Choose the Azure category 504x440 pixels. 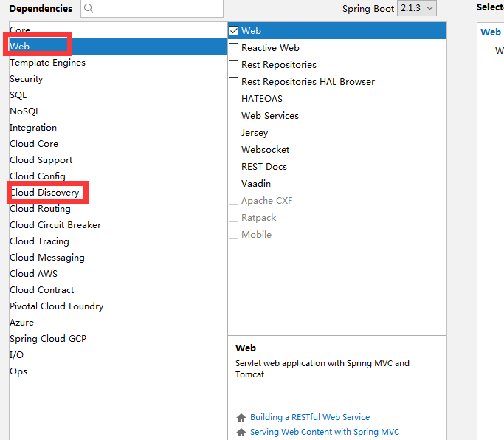coord(118,323)
